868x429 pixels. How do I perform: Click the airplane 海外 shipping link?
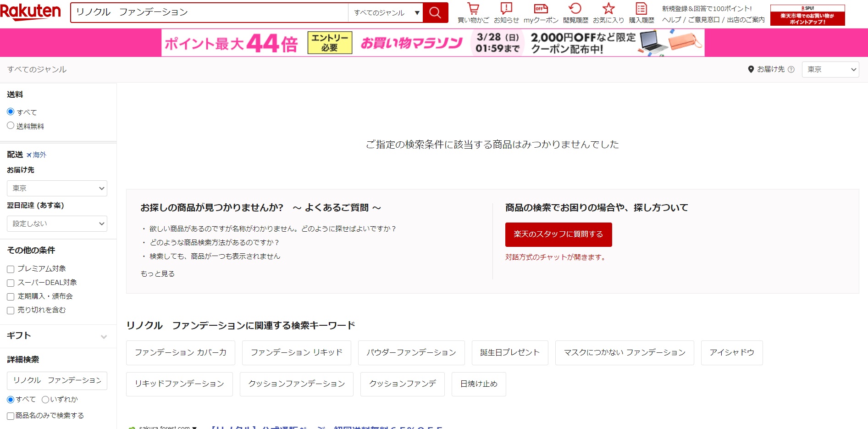point(36,155)
